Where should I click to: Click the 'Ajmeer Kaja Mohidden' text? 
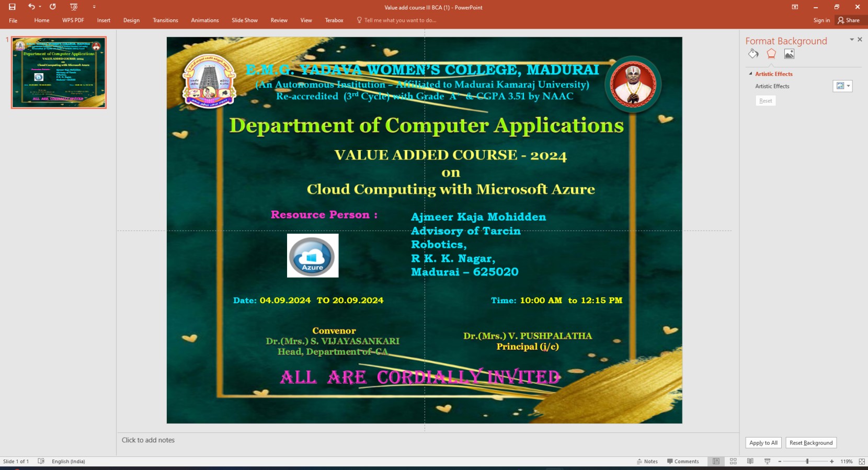pyautogui.click(x=478, y=217)
